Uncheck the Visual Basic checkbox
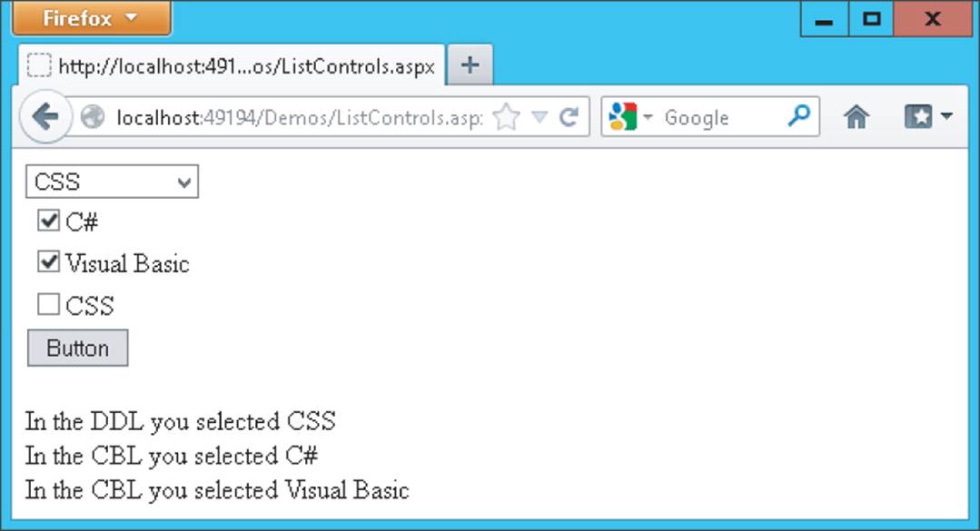 point(48,261)
